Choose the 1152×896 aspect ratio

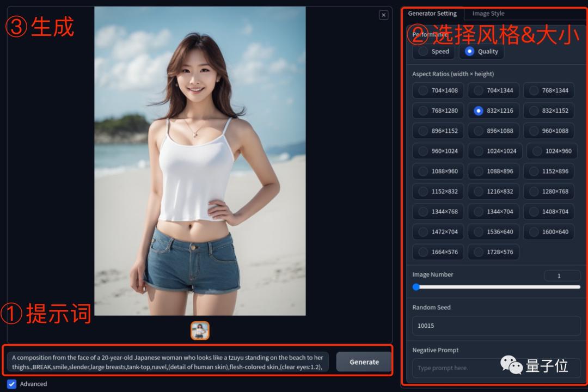[549, 171]
